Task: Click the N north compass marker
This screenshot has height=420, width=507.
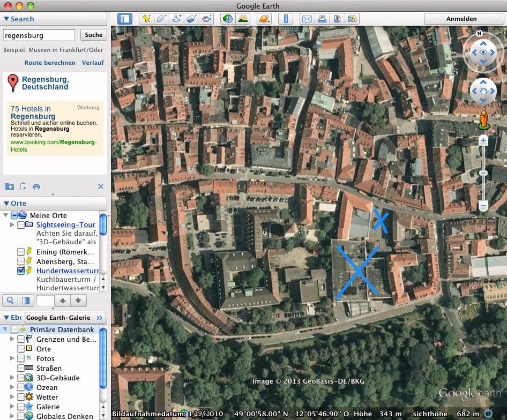Action: click(x=479, y=33)
